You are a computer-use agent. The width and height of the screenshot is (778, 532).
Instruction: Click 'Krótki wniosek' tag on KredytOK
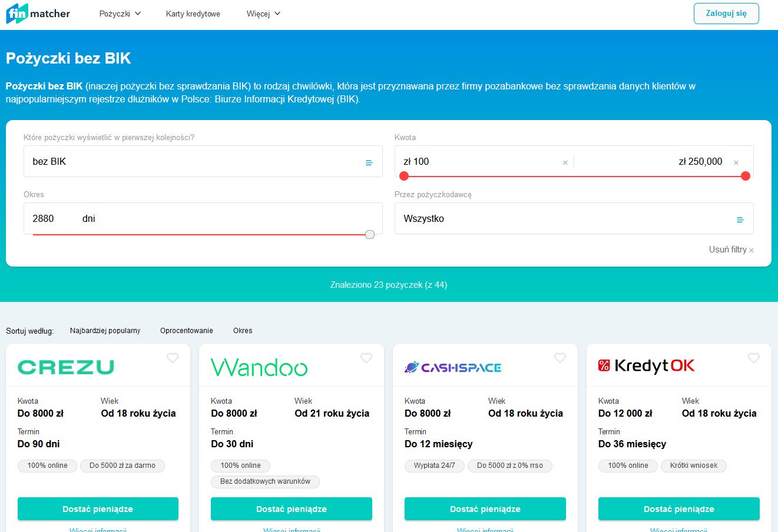click(x=694, y=465)
